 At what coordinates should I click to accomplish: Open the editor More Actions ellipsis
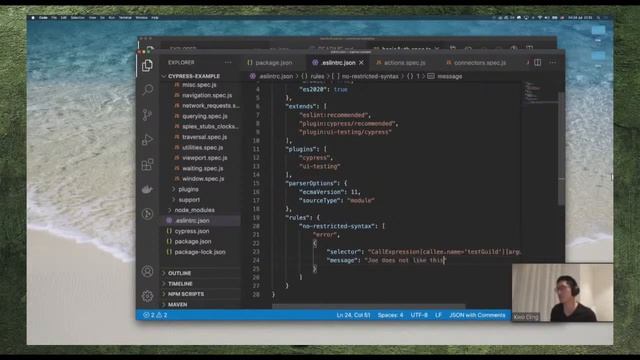[553, 62]
